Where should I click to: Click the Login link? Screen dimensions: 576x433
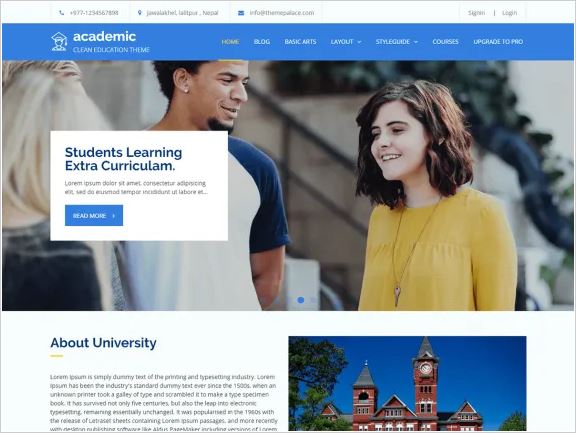click(510, 13)
